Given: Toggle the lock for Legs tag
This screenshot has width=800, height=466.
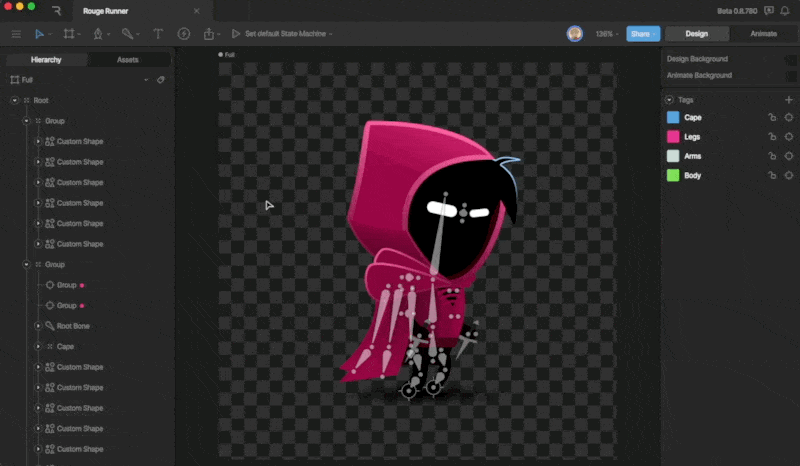Looking at the screenshot, I should pos(772,137).
